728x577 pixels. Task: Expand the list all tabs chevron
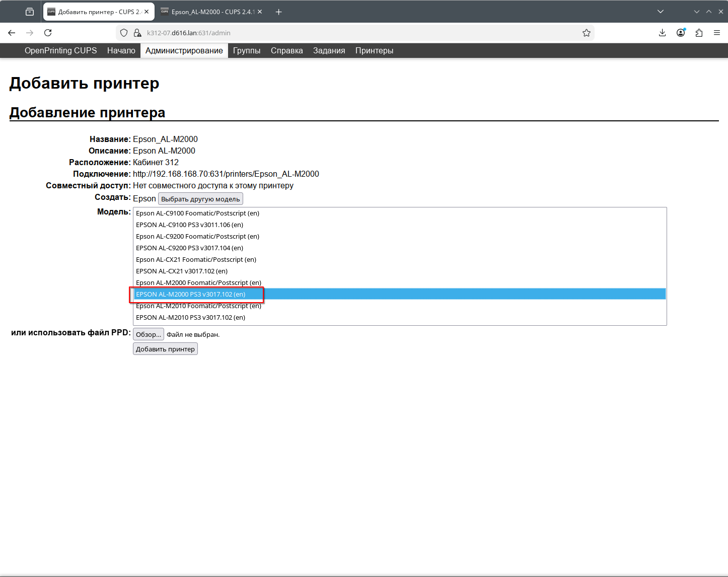pos(661,12)
